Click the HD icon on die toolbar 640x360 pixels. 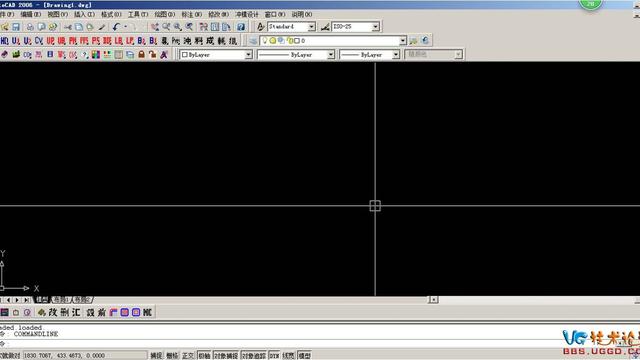(4, 41)
